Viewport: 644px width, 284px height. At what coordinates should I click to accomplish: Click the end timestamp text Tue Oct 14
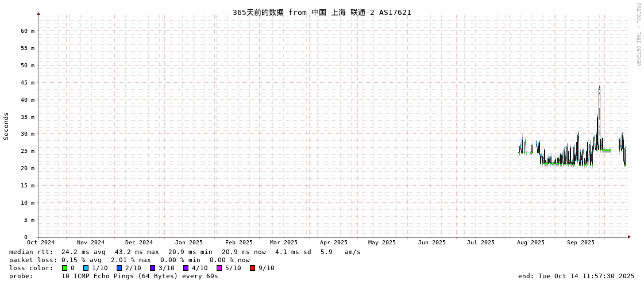pyautogui.click(x=576, y=276)
